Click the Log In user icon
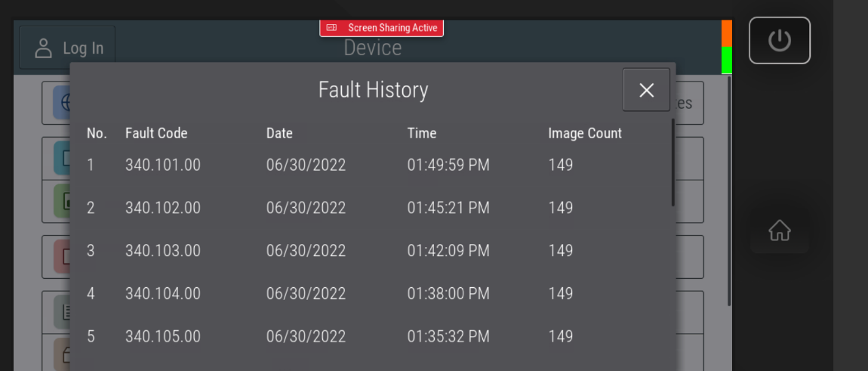The height and width of the screenshot is (371, 868). pyautogui.click(x=44, y=48)
